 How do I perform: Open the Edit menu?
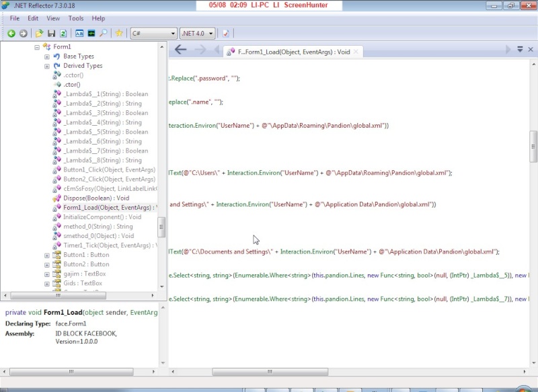[x=33, y=19]
